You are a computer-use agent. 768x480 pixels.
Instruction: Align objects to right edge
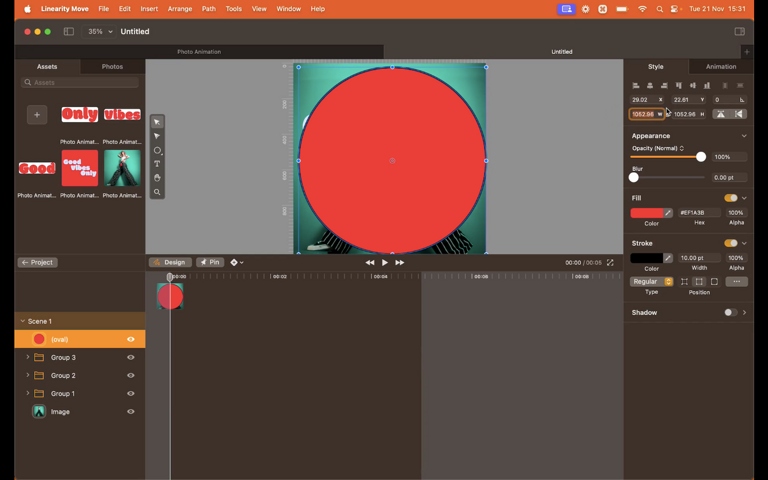pos(664,85)
